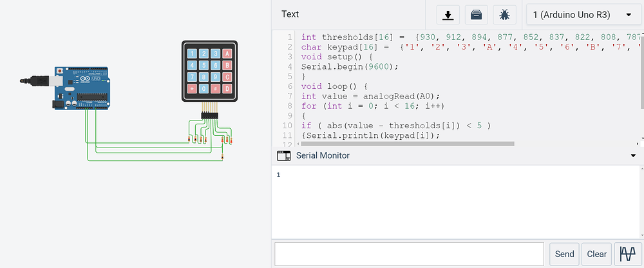Click the Serial Monitor window icon
This screenshot has width=644, height=268.
283,155
